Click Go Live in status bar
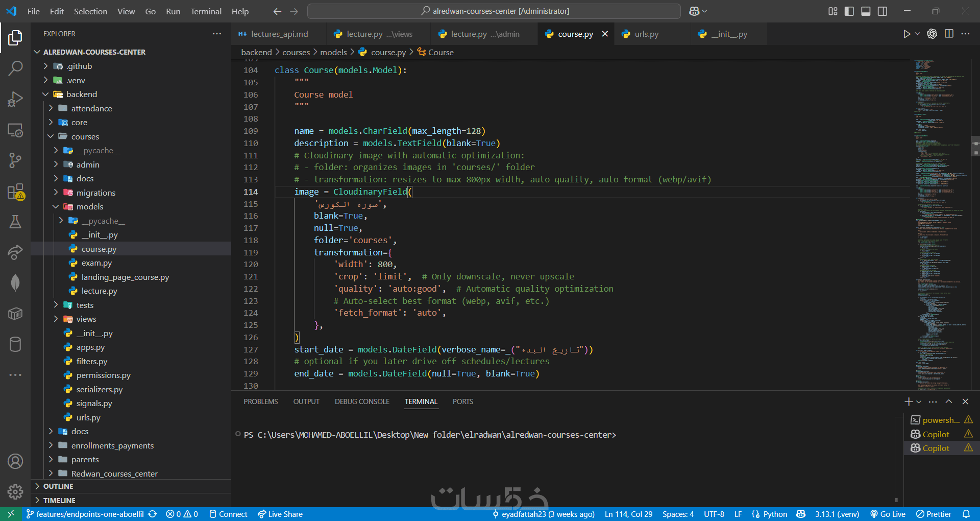 (x=888, y=514)
